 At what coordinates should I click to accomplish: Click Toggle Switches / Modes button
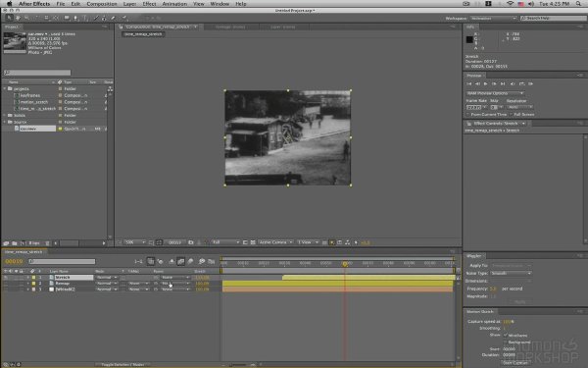pyautogui.click(x=123, y=365)
